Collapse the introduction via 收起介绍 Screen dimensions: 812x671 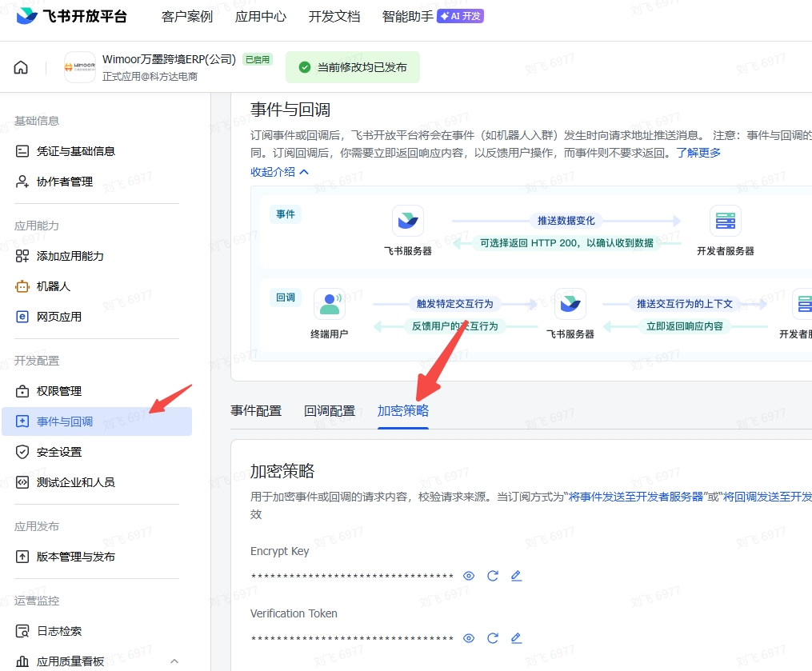click(x=279, y=172)
